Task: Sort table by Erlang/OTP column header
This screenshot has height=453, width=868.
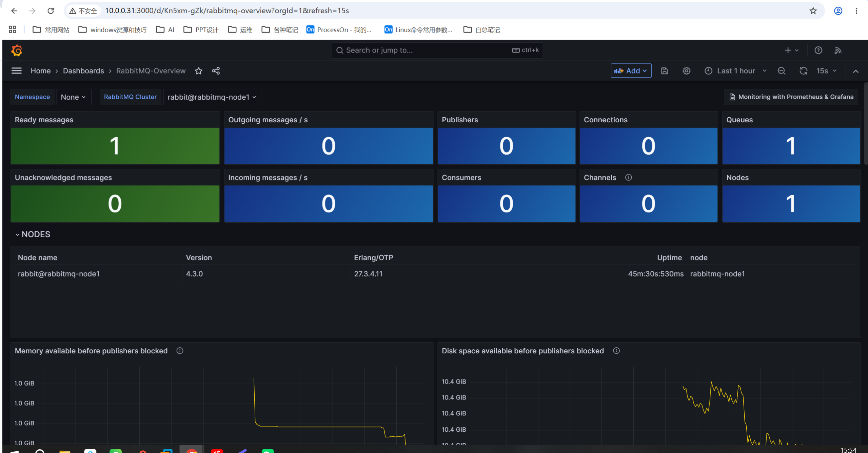Action: coord(374,258)
